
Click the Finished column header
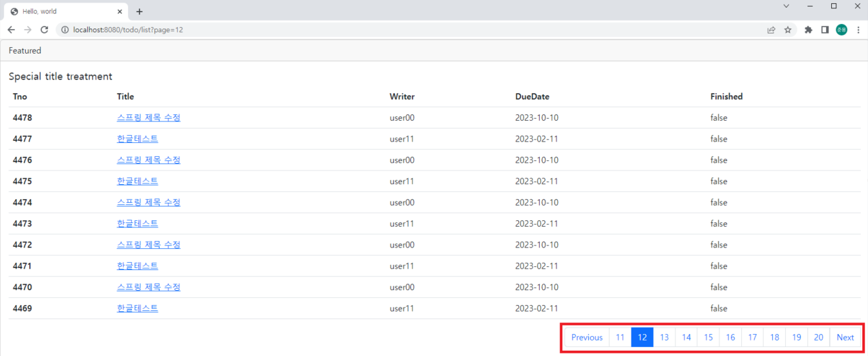(726, 96)
